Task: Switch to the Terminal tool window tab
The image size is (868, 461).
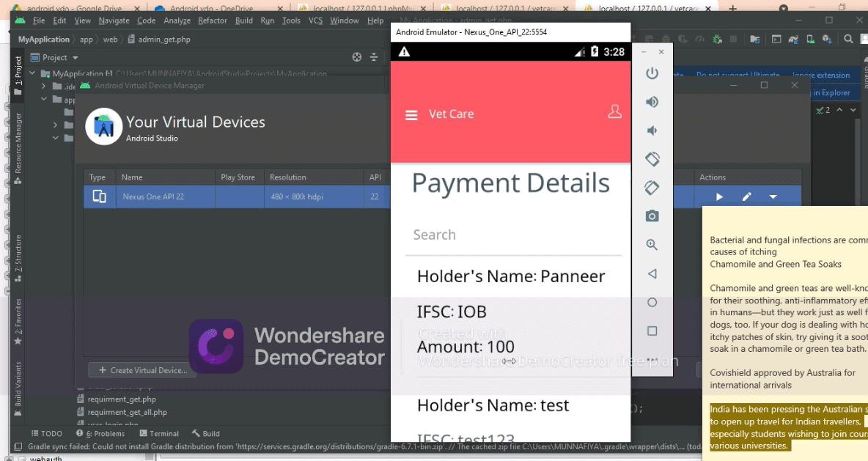Action: coord(158,434)
